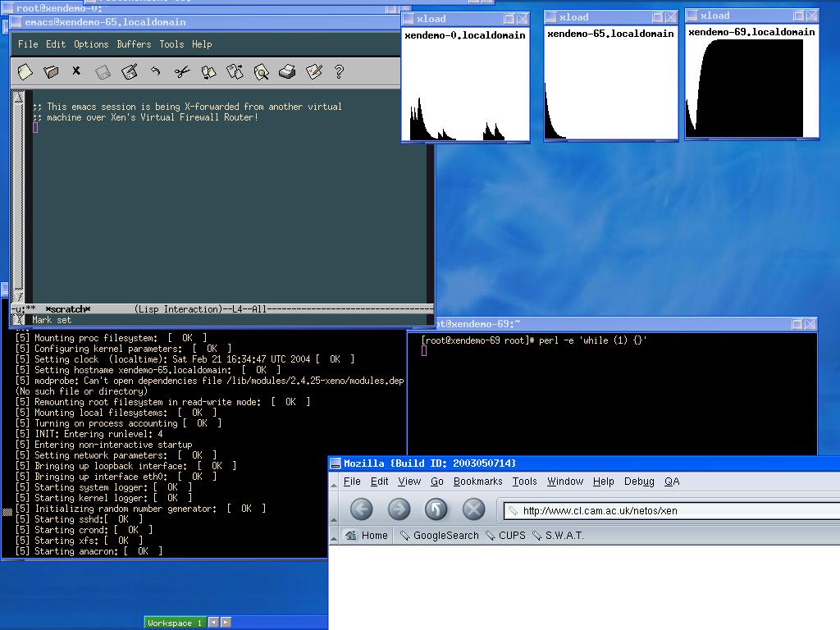This screenshot has width=840, height=630.
Task: Click the 'Starting sshd' line in console
Action: point(79,519)
